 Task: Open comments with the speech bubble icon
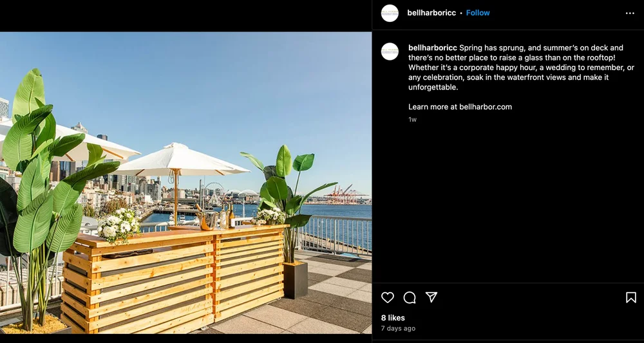point(410,297)
